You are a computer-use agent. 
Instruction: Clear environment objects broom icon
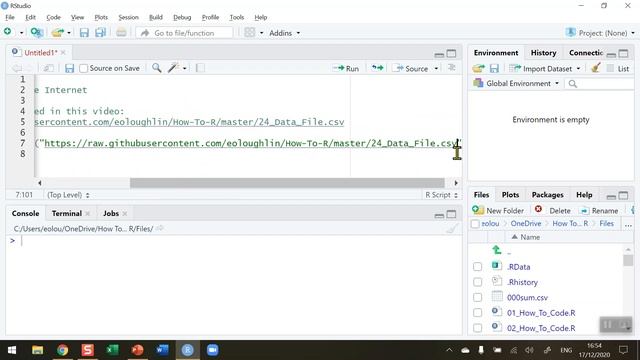[596, 68]
